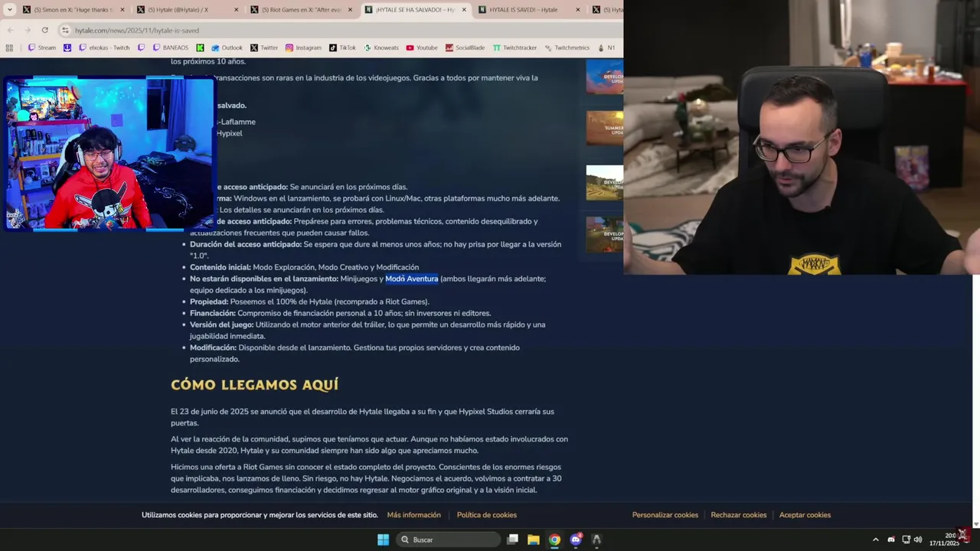Close the 'Simon en X' tab
Image resolution: width=980 pixels, height=551 pixels.
point(121,10)
